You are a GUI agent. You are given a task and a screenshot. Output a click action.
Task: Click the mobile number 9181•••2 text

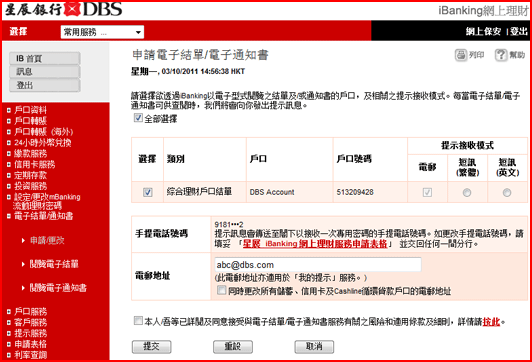(229, 225)
